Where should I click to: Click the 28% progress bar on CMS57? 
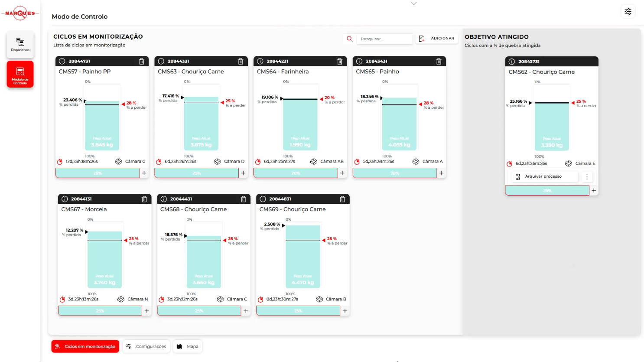pos(98,173)
